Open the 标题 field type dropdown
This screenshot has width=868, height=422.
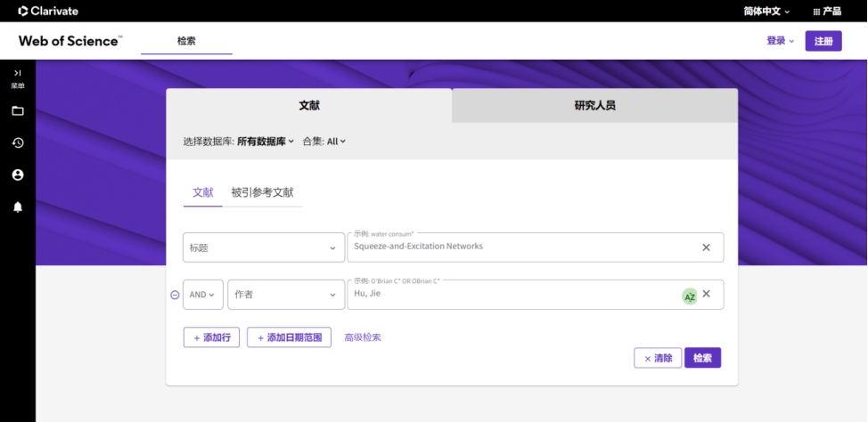click(x=264, y=248)
